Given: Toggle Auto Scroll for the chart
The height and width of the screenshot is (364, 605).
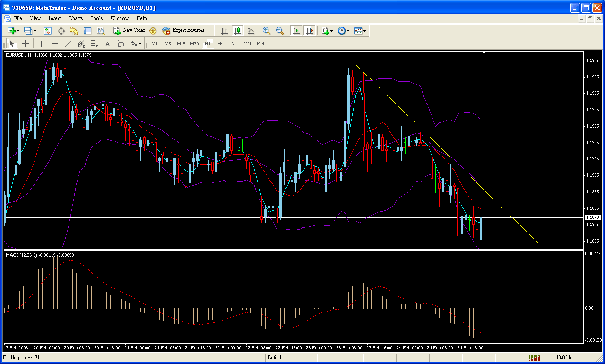Looking at the screenshot, I should point(296,30).
